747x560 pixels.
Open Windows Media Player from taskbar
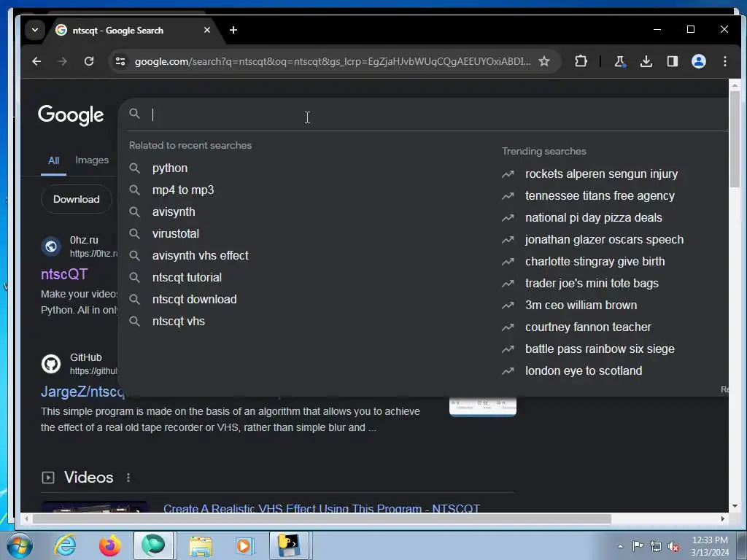pyautogui.click(x=244, y=545)
